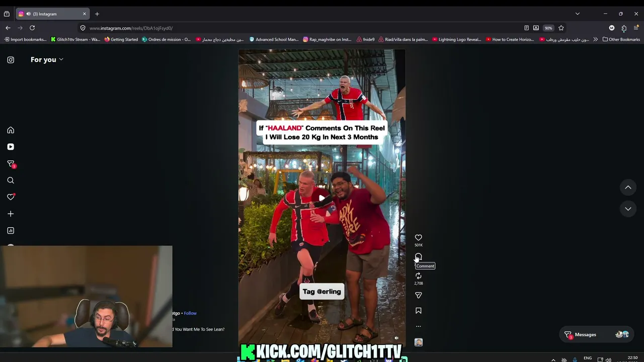This screenshot has width=644, height=362.
Task: Reload the Instagram page
Action: (32, 28)
